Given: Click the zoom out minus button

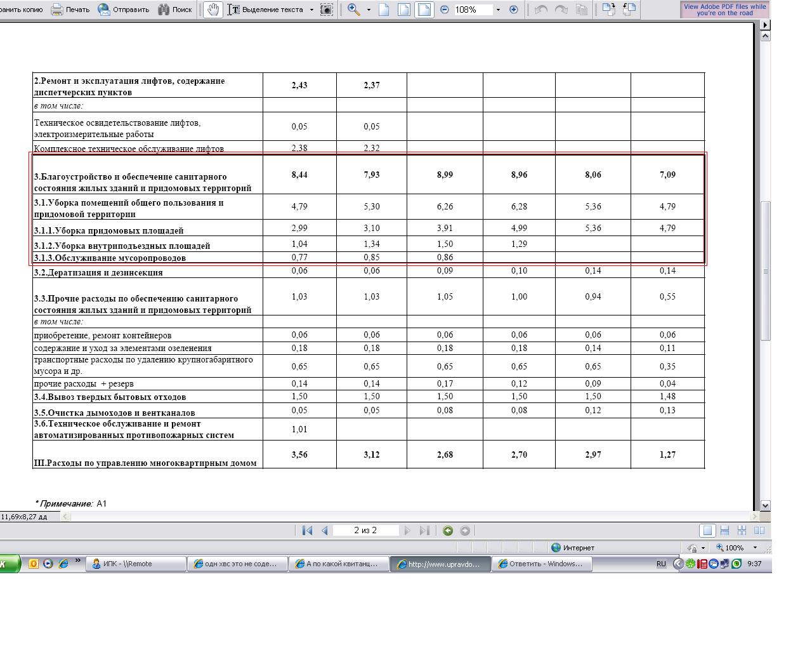Looking at the screenshot, I should [x=444, y=10].
